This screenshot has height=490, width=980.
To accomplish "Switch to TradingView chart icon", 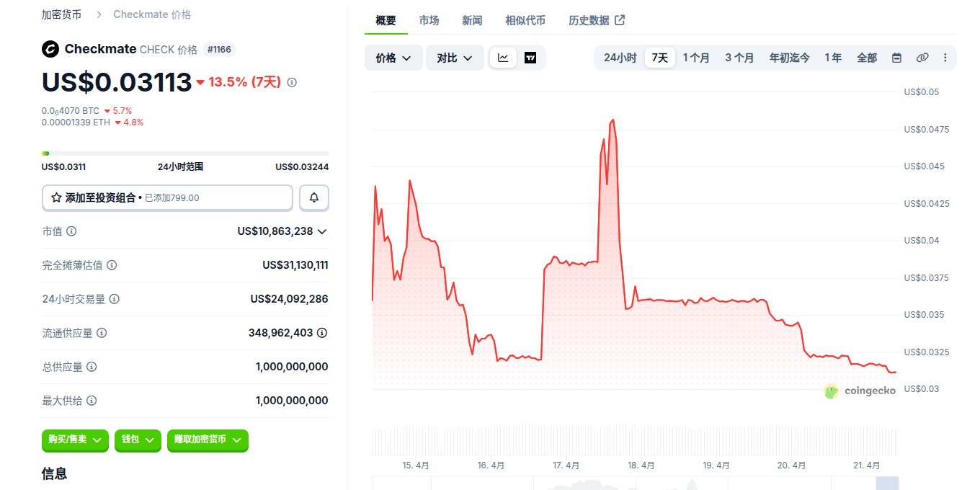I will point(530,58).
